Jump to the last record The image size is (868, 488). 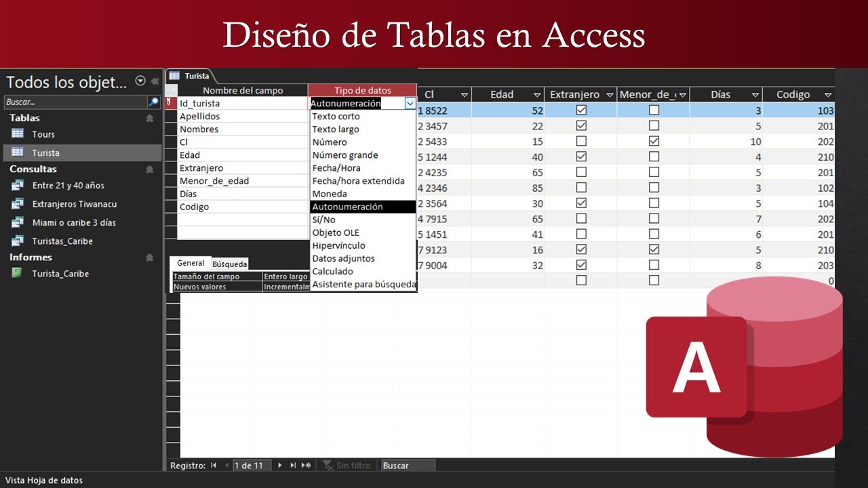293,465
